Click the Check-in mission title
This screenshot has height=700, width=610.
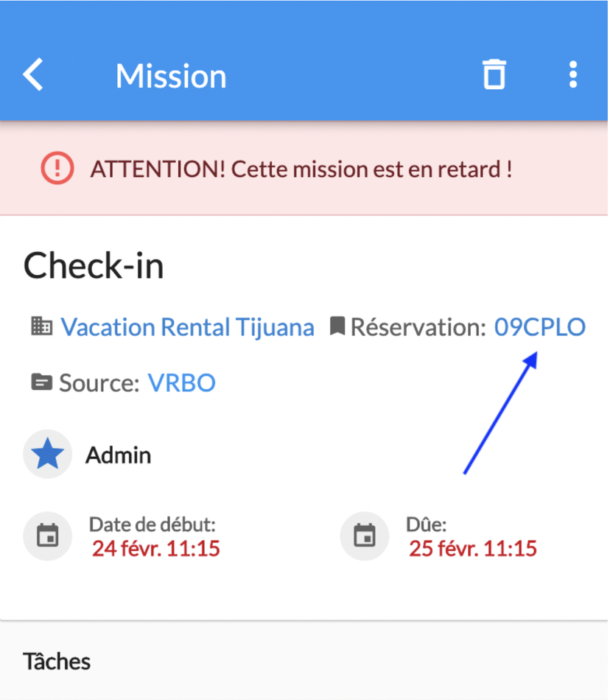click(x=94, y=265)
